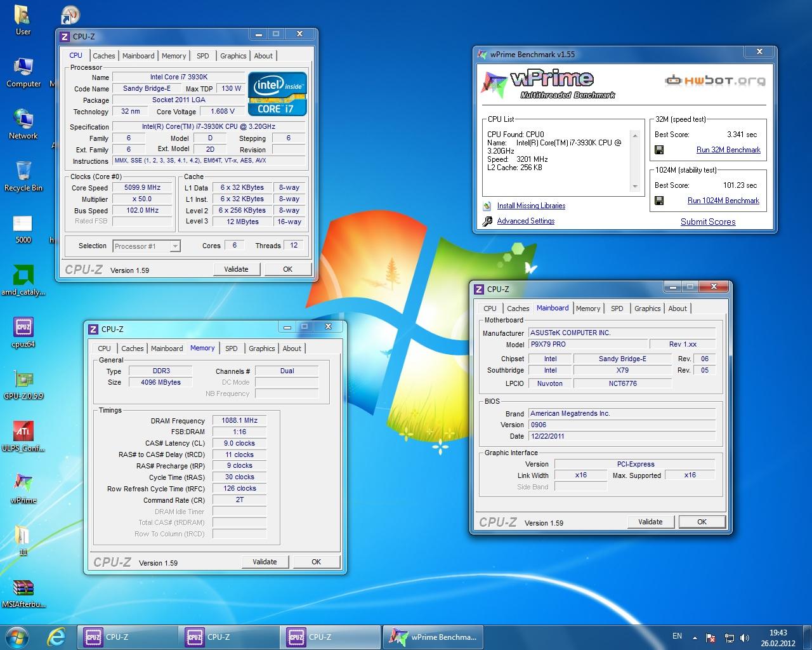Open the User folder desktop icon
Image resolution: width=812 pixels, height=650 pixels.
23,20
